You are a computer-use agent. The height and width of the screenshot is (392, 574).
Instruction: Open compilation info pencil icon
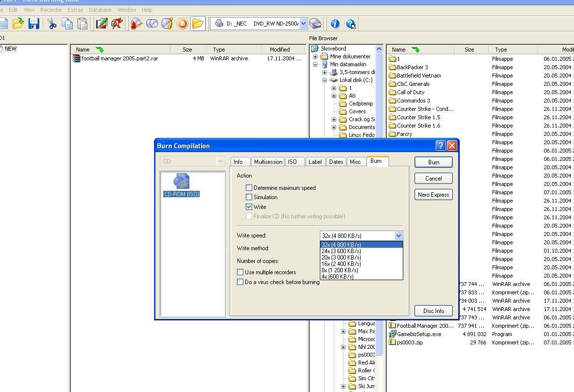102,24
